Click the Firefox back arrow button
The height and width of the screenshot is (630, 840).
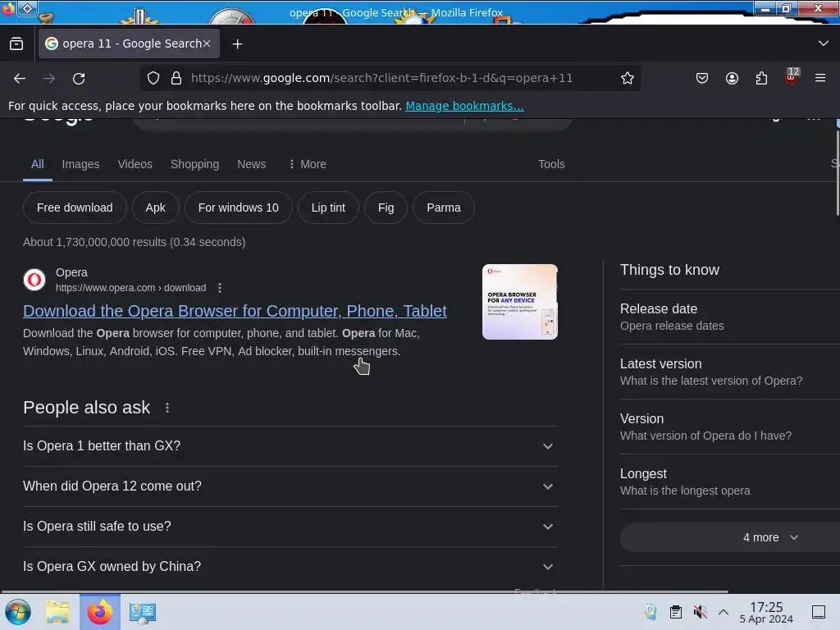point(20,79)
